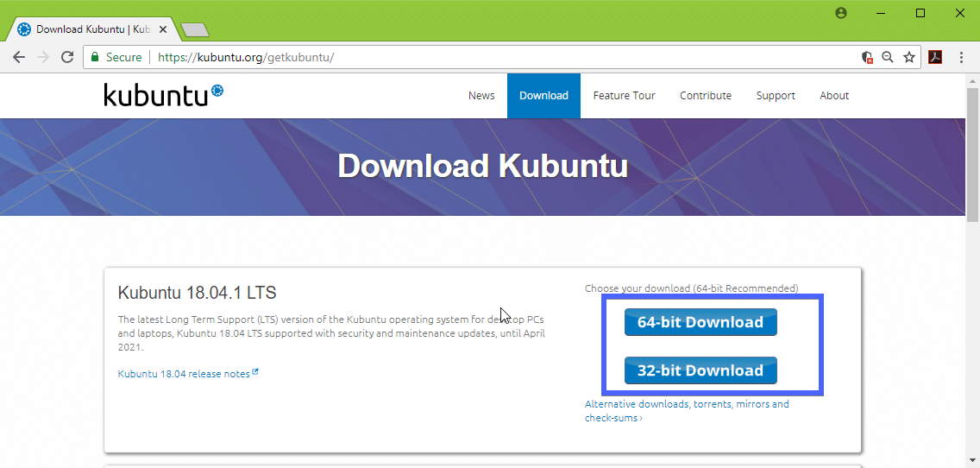Click the green Secure padlock icon

95,57
